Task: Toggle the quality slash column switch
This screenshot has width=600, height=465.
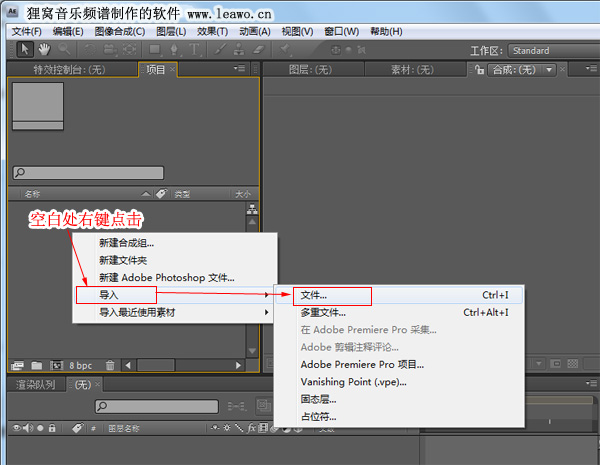Action: [x=239, y=427]
